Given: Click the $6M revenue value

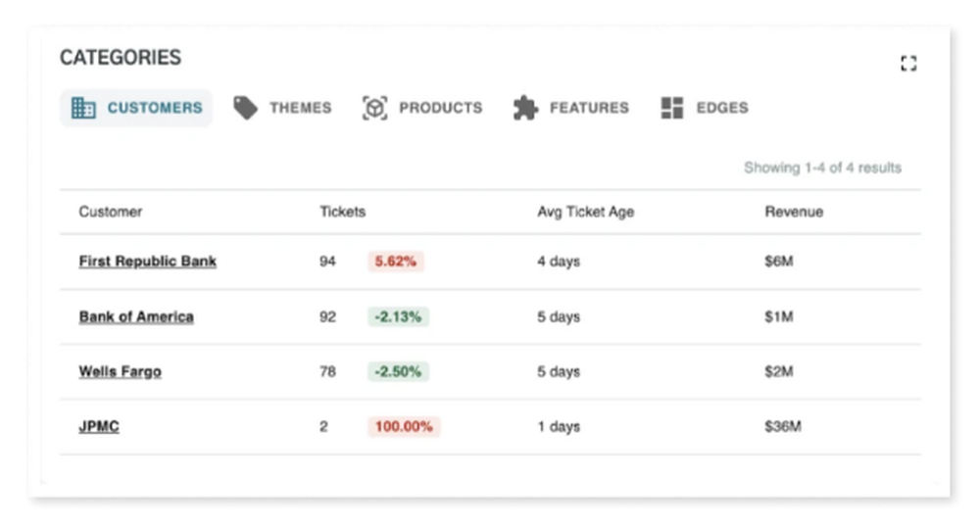Looking at the screenshot, I should coord(779,261).
